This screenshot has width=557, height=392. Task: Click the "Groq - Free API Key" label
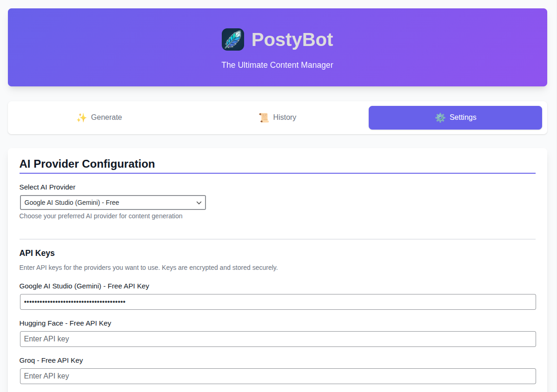pyautogui.click(x=51, y=360)
